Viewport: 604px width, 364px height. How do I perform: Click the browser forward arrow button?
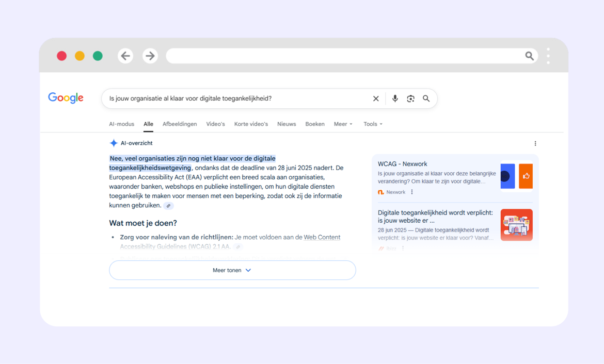coord(150,56)
